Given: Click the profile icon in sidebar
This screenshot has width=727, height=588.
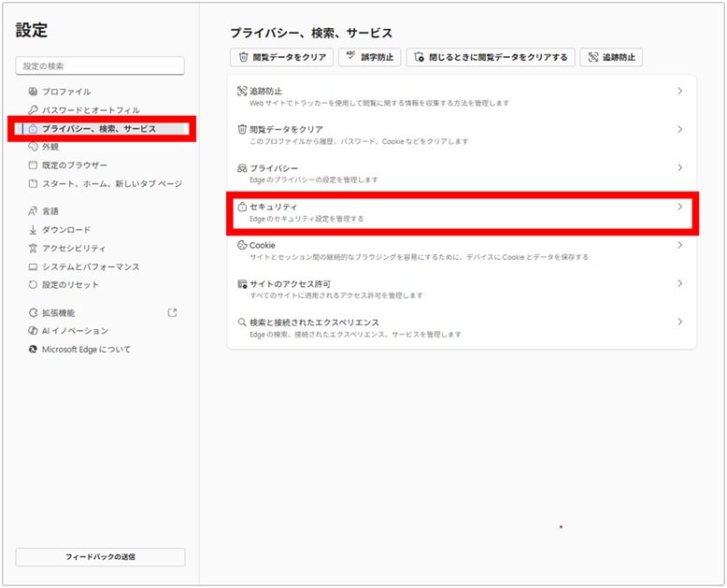Looking at the screenshot, I should [33, 92].
